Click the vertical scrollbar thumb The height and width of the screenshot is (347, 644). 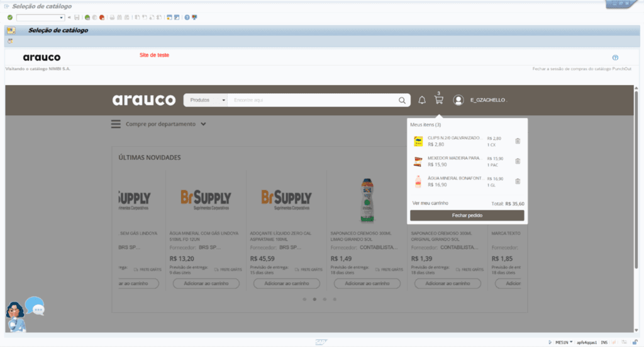[636, 179]
